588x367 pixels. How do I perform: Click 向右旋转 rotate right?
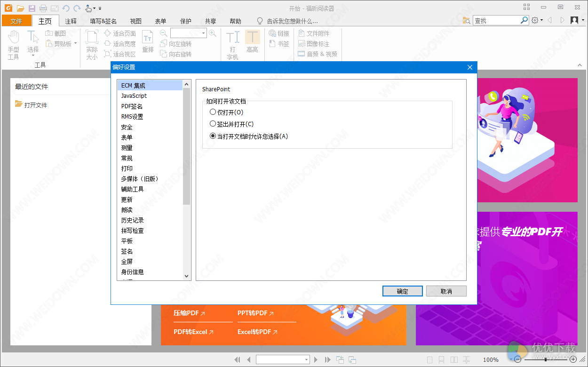click(x=176, y=54)
